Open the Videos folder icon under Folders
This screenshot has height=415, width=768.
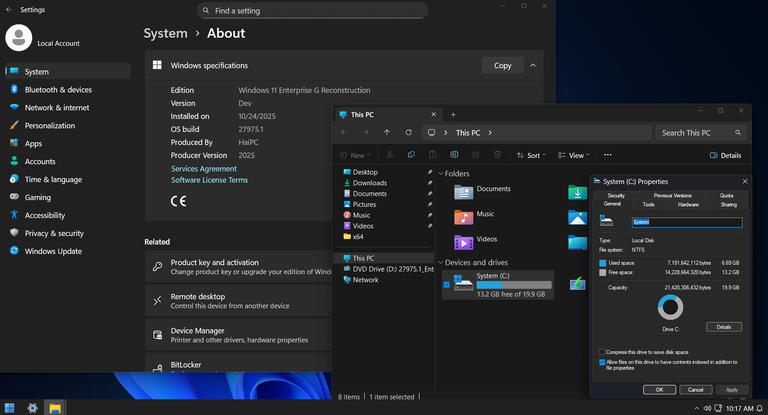[x=463, y=242]
